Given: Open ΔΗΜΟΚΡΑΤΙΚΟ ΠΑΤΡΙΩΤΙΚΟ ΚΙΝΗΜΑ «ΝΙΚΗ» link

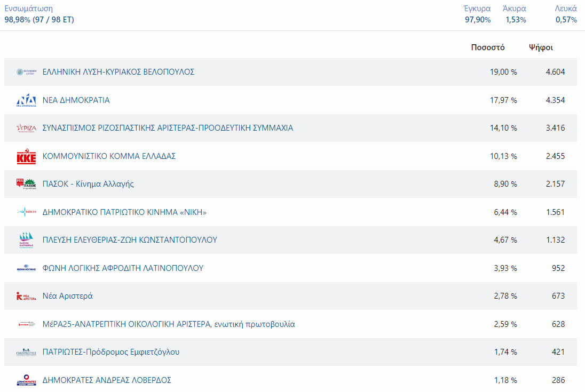Looking at the screenshot, I should tap(124, 212).
